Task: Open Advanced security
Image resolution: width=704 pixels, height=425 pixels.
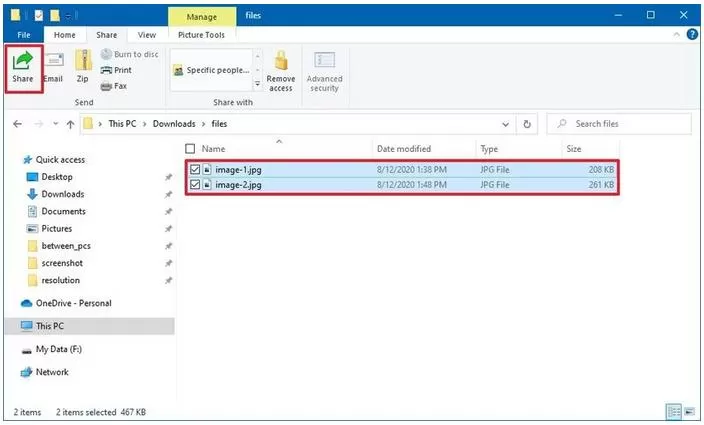Action: tap(324, 72)
